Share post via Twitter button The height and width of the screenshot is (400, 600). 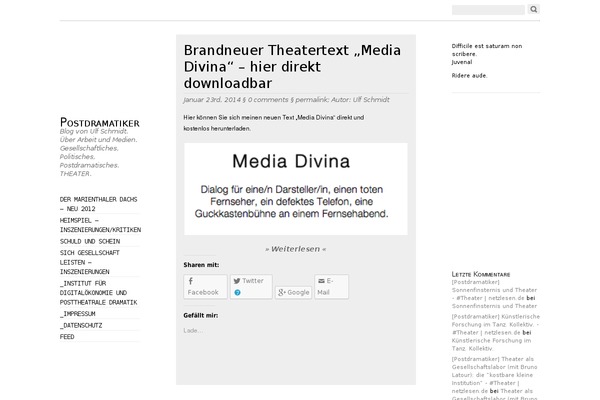(x=251, y=286)
